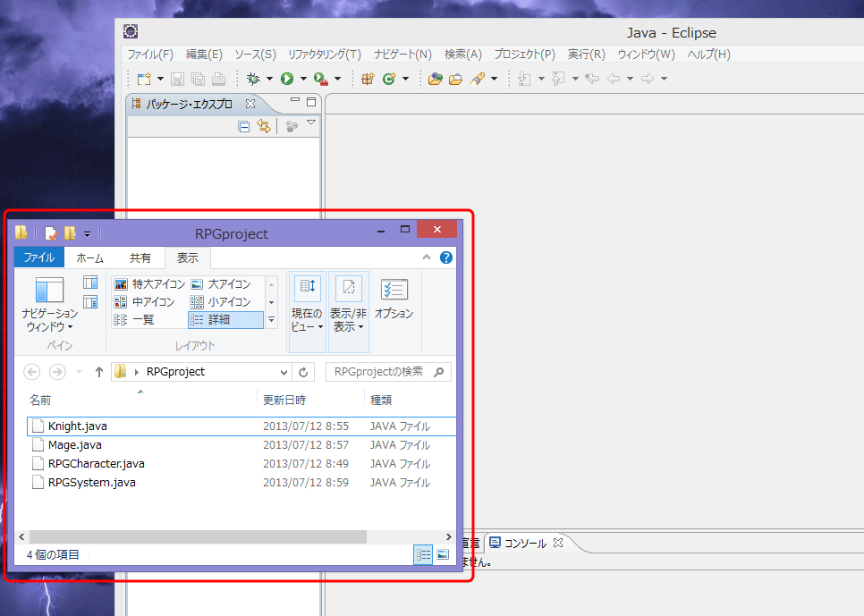Click the blue Help icon in Explorer
Image resolution: width=864 pixels, height=616 pixels.
coord(446,257)
